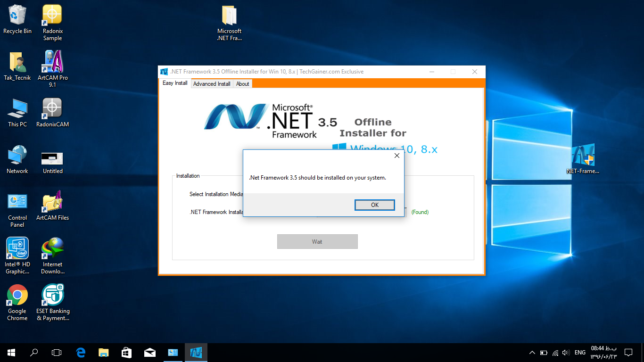Open the Windows Start menu
Screen dimensions: 644x362
click(11, 352)
